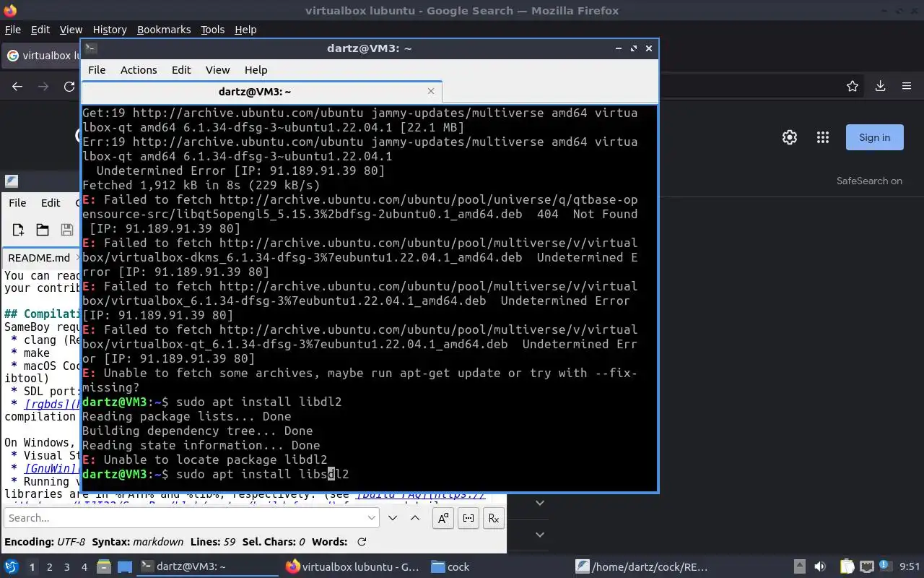Image resolution: width=924 pixels, height=578 pixels.
Task: Open the network connection tray icon
Action: [867, 566]
